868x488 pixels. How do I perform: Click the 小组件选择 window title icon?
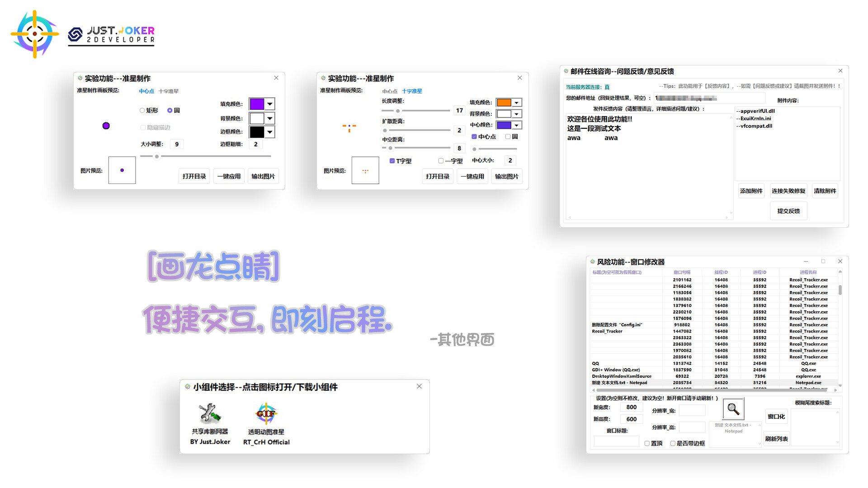click(x=187, y=387)
